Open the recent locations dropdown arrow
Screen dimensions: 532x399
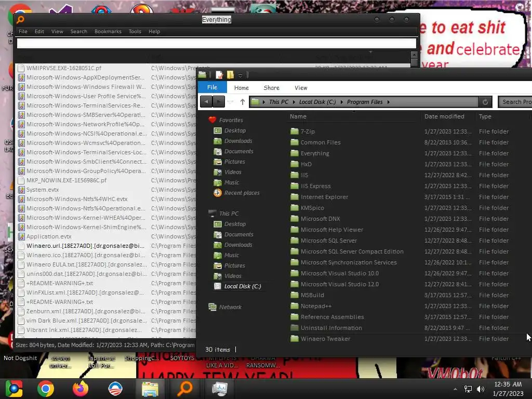tap(230, 102)
